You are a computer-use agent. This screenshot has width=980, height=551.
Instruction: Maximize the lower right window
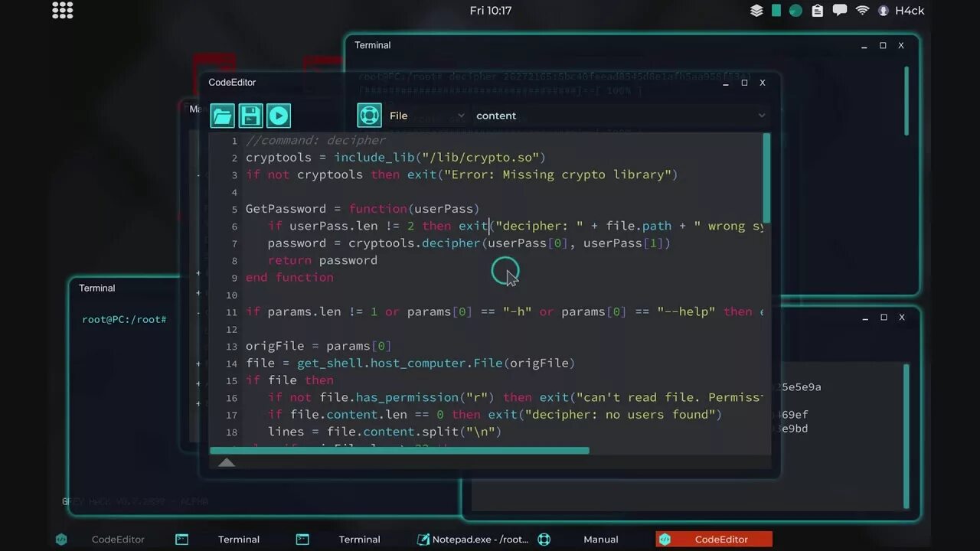(x=884, y=317)
